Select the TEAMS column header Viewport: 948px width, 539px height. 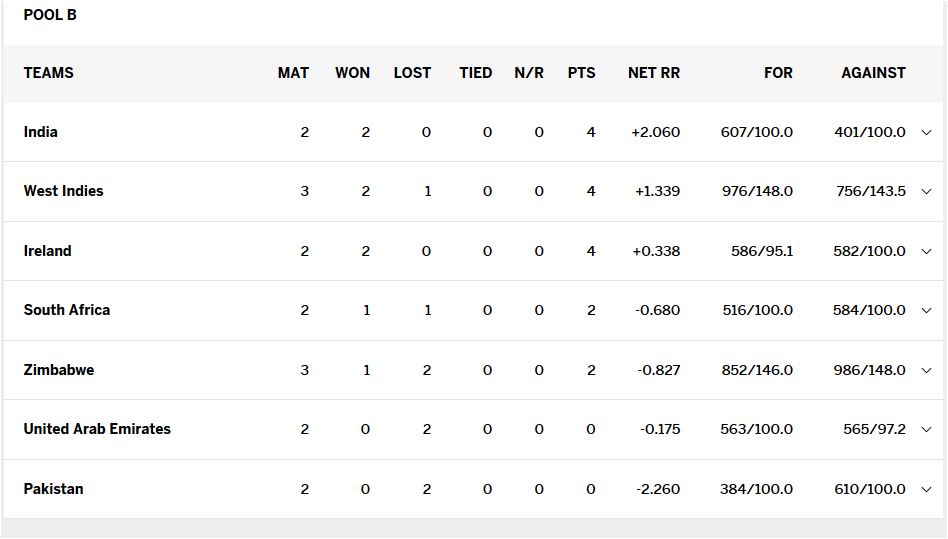click(49, 73)
